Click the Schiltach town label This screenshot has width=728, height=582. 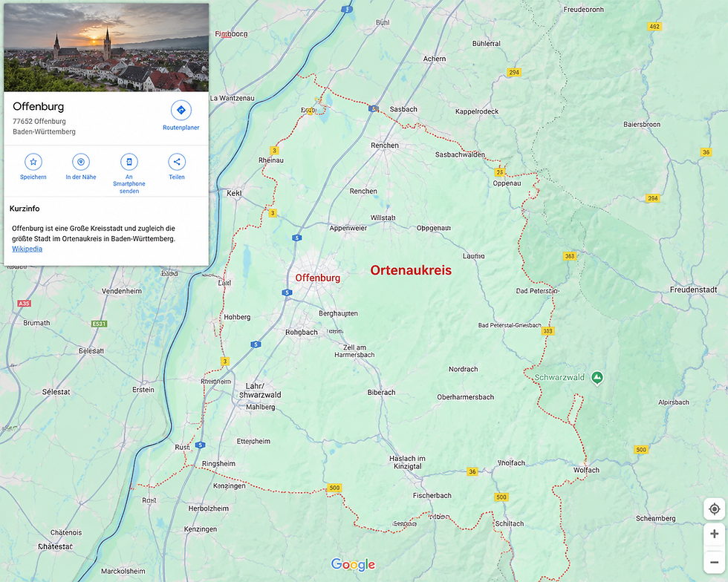[510, 523]
